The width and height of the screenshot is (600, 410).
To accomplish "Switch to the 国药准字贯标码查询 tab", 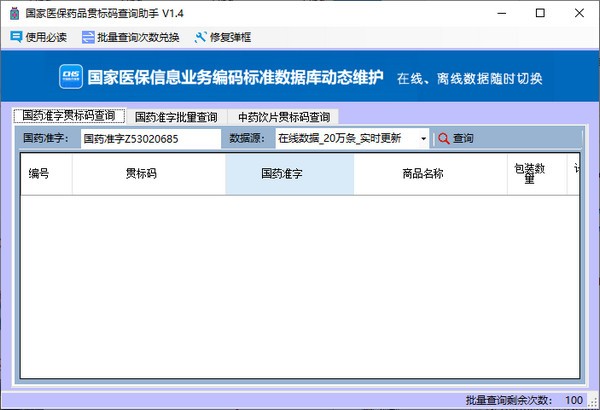I will click(69, 116).
